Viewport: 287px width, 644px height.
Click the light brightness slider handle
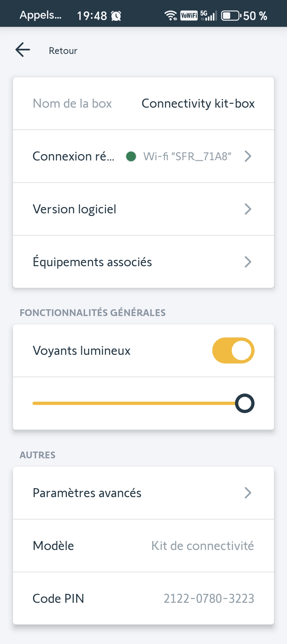tap(244, 403)
